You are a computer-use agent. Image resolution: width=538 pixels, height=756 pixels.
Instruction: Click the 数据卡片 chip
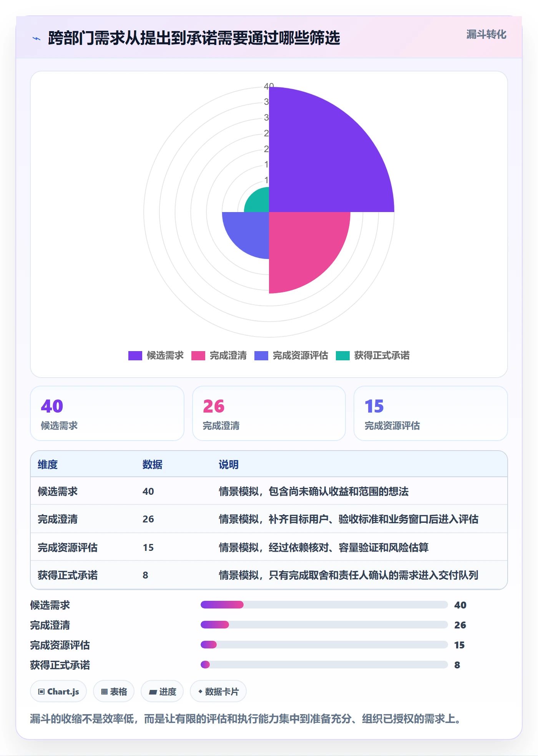click(x=218, y=691)
